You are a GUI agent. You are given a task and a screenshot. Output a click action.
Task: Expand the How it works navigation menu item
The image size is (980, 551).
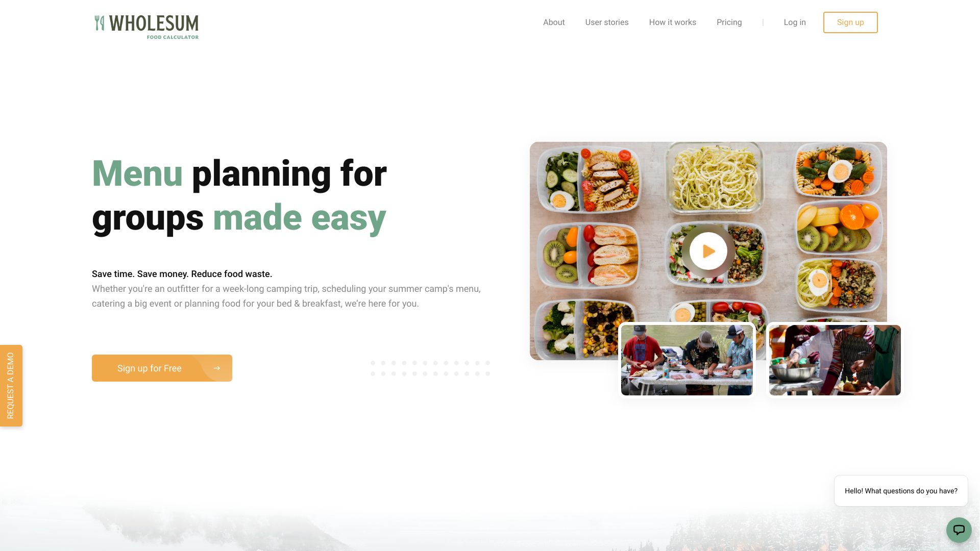pyautogui.click(x=672, y=22)
